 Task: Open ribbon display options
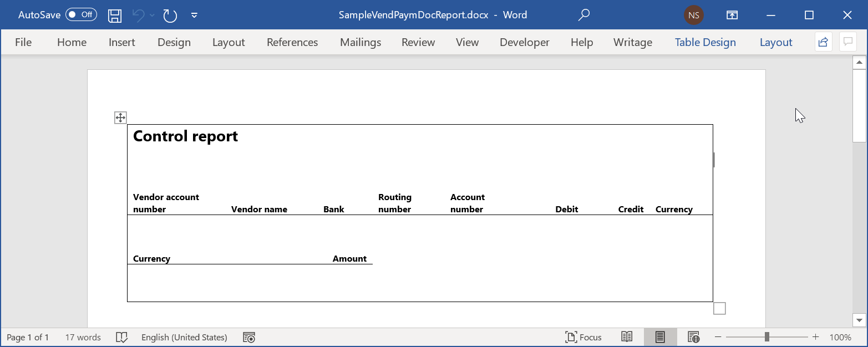tap(732, 15)
